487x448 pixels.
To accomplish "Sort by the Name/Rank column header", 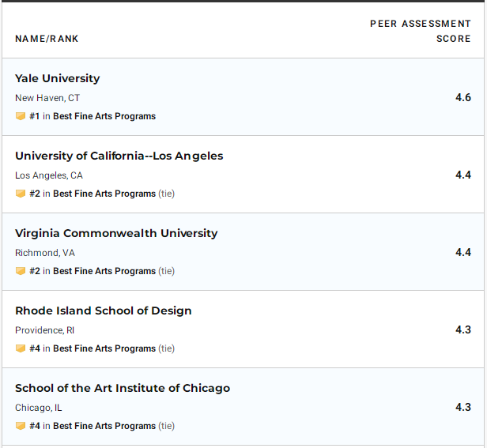I will (47, 39).
